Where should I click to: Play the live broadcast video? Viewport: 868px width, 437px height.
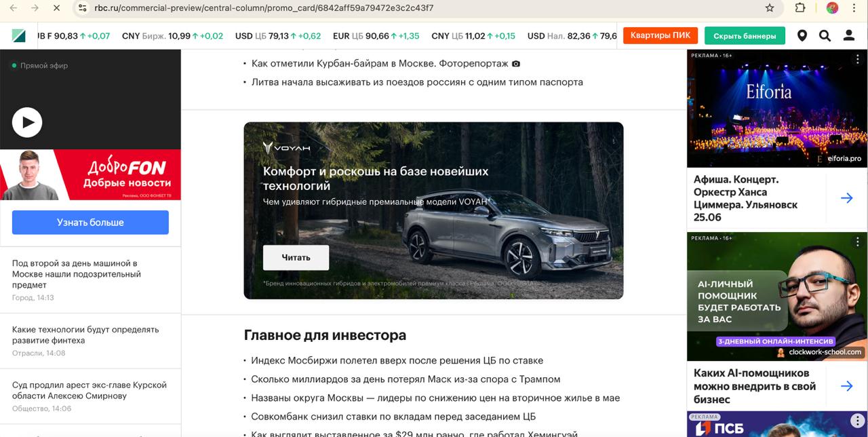click(x=27, y=123)
